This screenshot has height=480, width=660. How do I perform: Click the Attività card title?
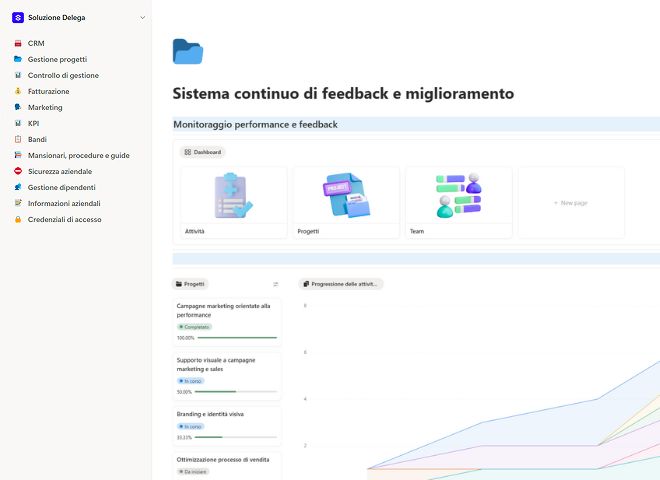pyautogui.click(x=194, y=231)
